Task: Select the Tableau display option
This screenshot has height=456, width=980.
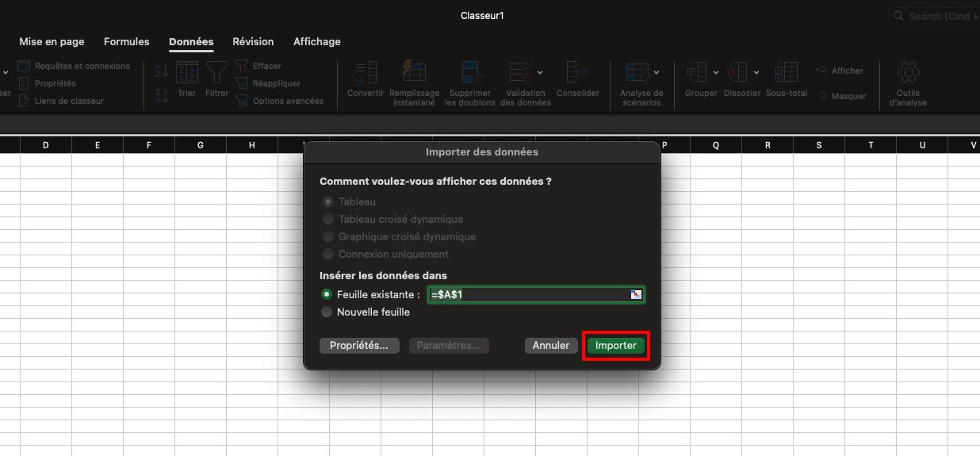Action: coord(327,202)
